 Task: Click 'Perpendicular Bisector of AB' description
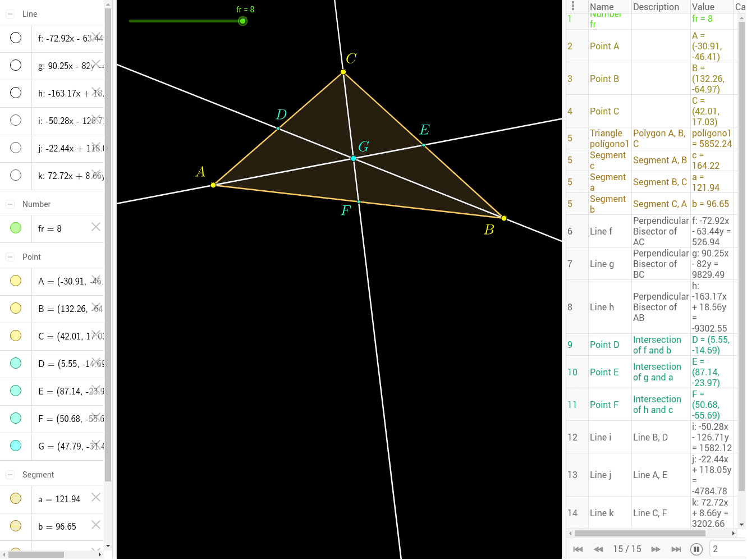tap(661, 307)
